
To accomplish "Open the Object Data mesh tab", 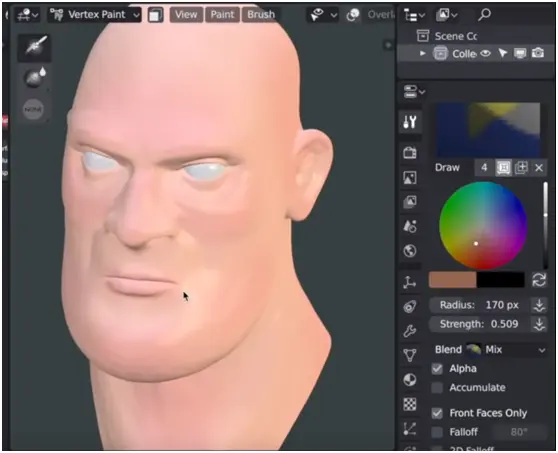I will point(410,355).
